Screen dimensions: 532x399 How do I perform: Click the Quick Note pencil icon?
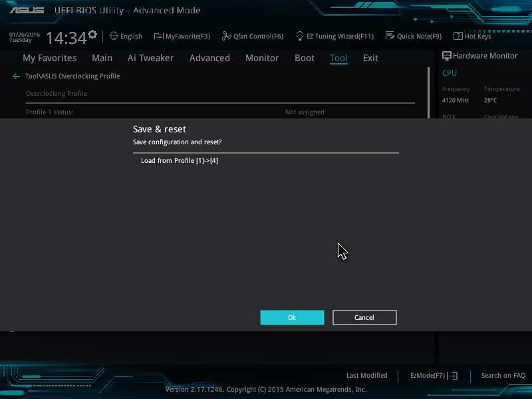coord(390,36)
